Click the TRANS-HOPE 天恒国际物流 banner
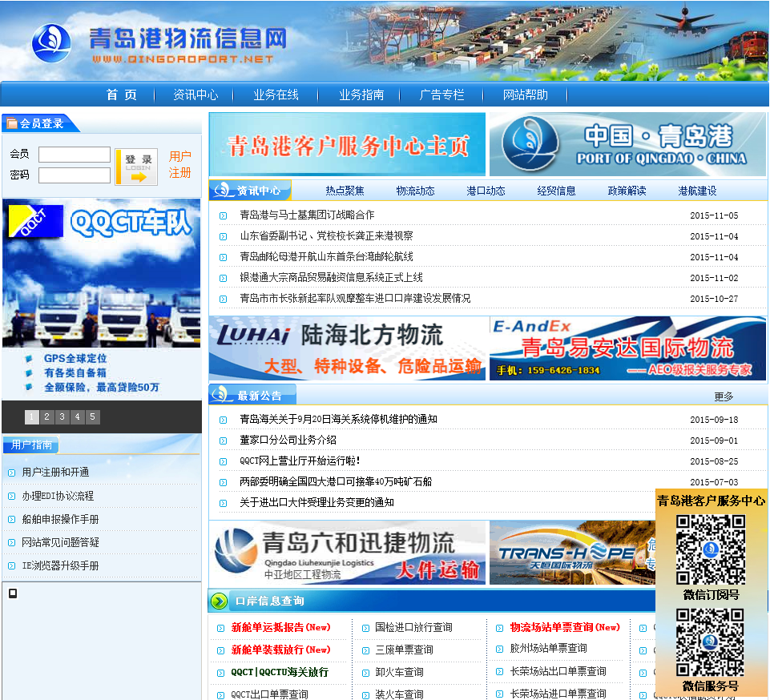 tap(573, 553)
